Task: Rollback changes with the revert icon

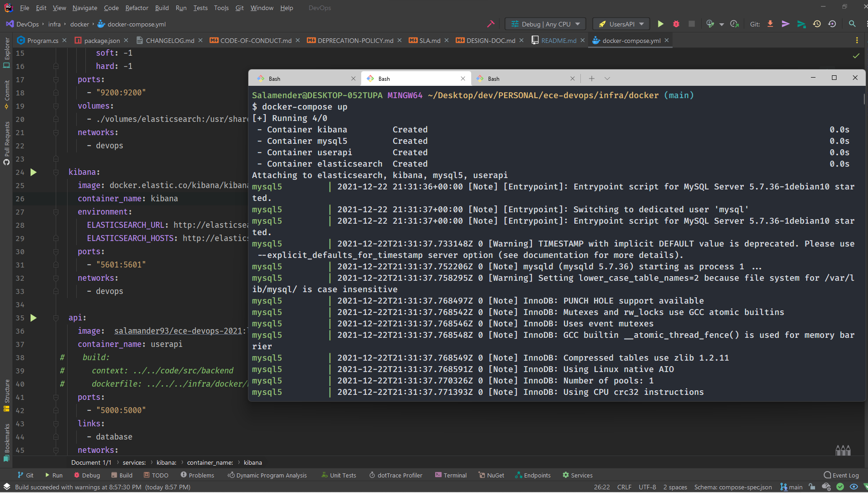Action: coord(832,24)
